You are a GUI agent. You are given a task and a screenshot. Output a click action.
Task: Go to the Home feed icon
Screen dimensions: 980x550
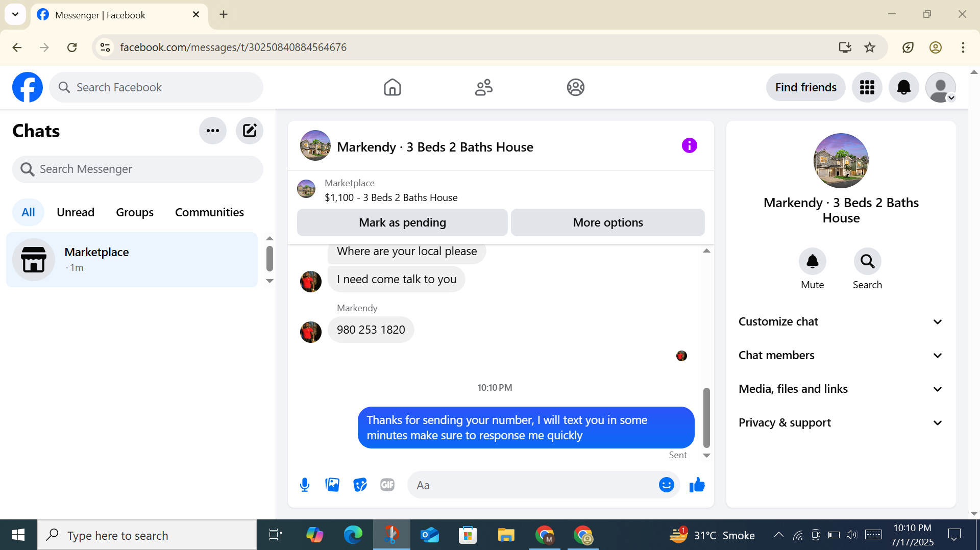pyautogui.click(x=392, y=87)
